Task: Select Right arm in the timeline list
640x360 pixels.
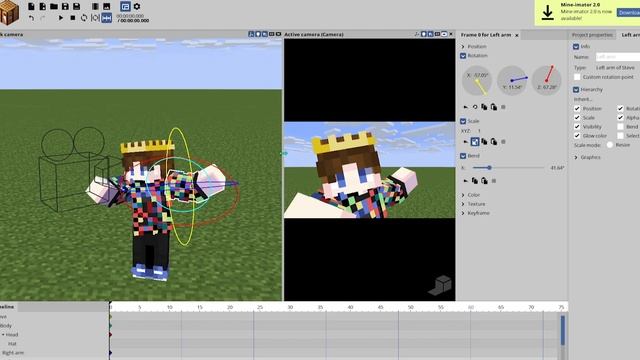Action: (x=13, y=353)
